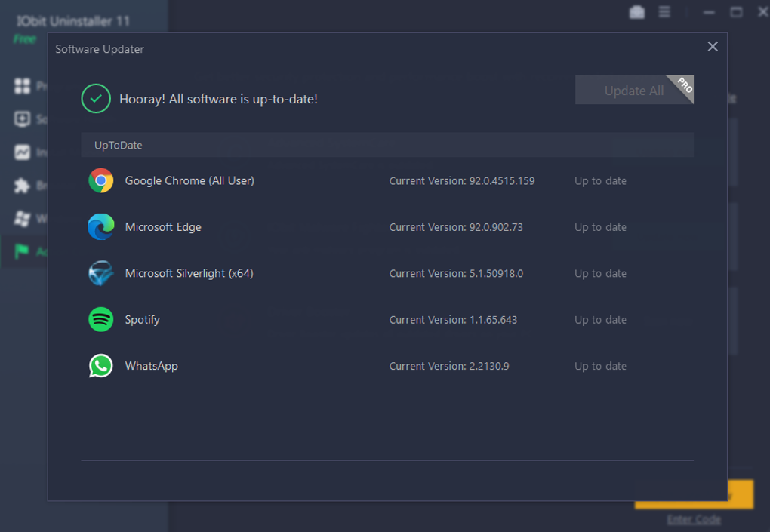Image resolution: width=770 pixels, height=532 pixels.
Task: Click Up to date status for Silverlight
Action: (600, 273)
